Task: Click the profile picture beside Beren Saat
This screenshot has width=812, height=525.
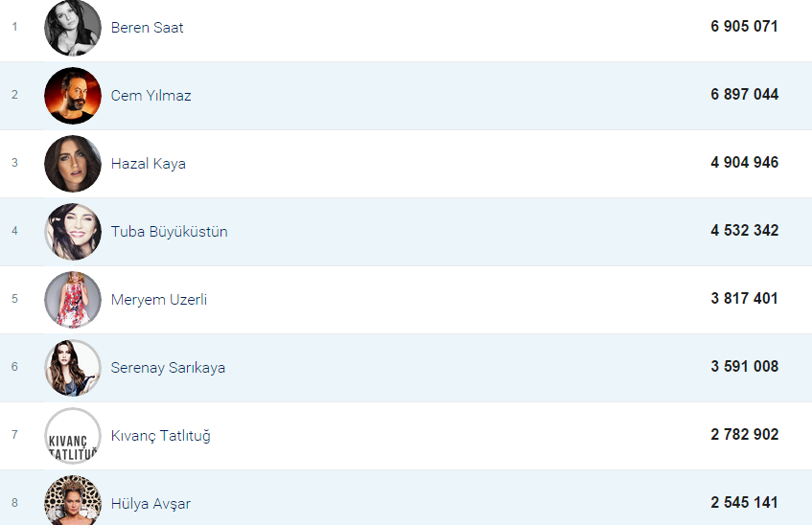Action: pos(73,28)
